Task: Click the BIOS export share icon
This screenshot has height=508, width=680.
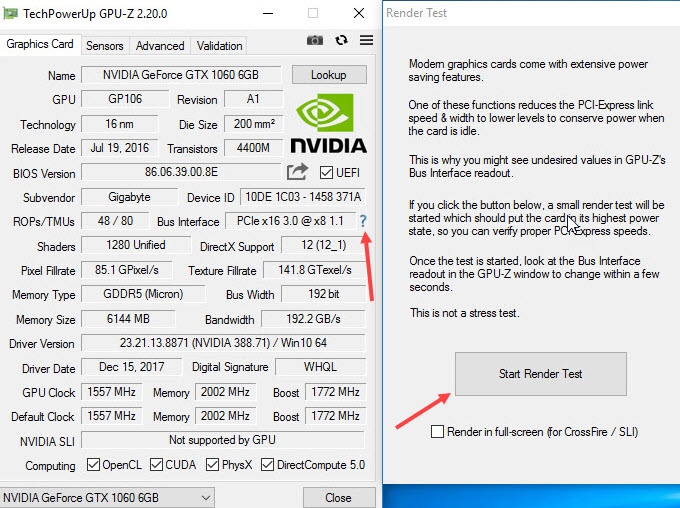Action: pyautogui.click(x=297, y=172)
